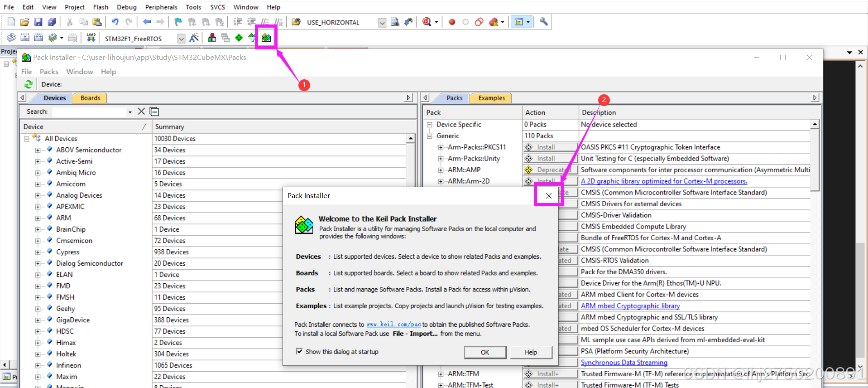
Task: Open the www.keil.com/pac link
Action: (393, 325)
